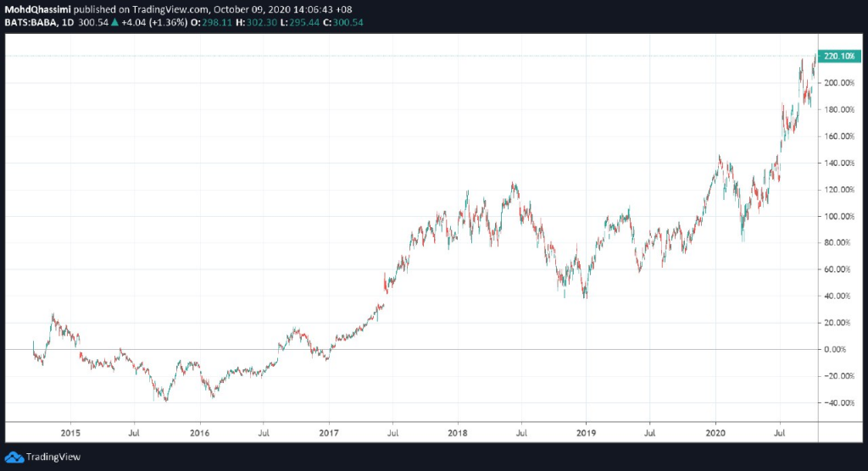Screen dimensions: 868x471
Task: Open the MohdQhassimi author name
Action: [35, 8]
